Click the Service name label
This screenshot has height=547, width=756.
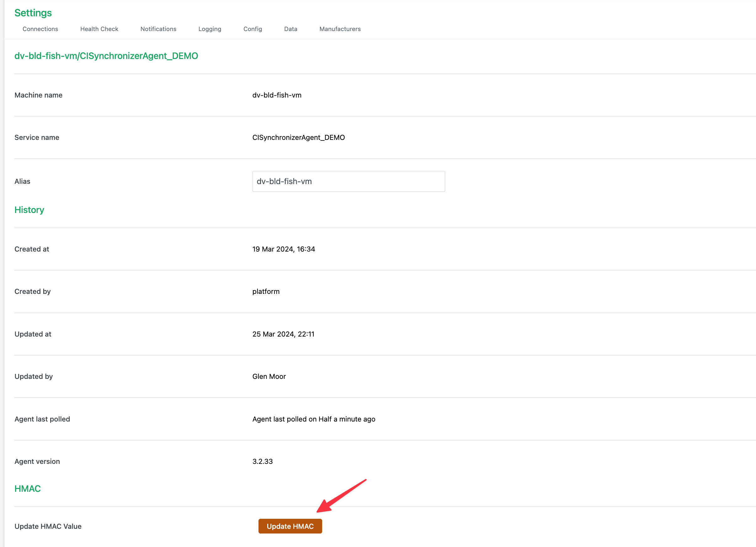[x=37, y=137]
